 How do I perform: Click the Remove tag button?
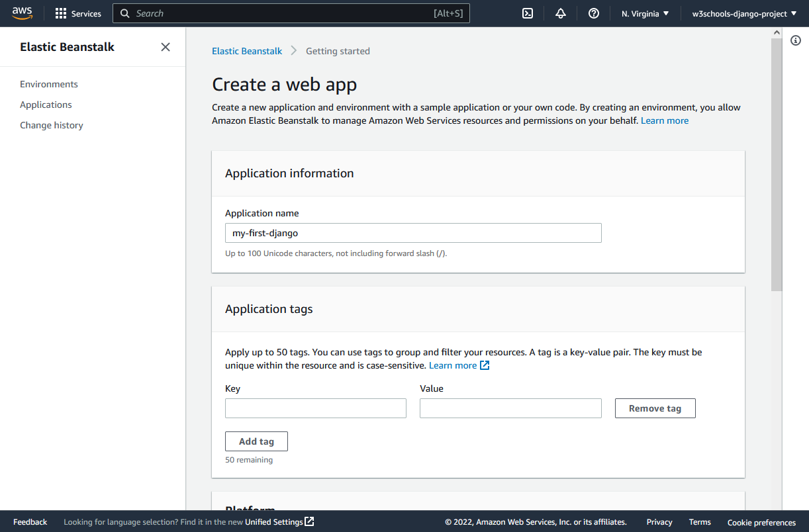point(655,408)
